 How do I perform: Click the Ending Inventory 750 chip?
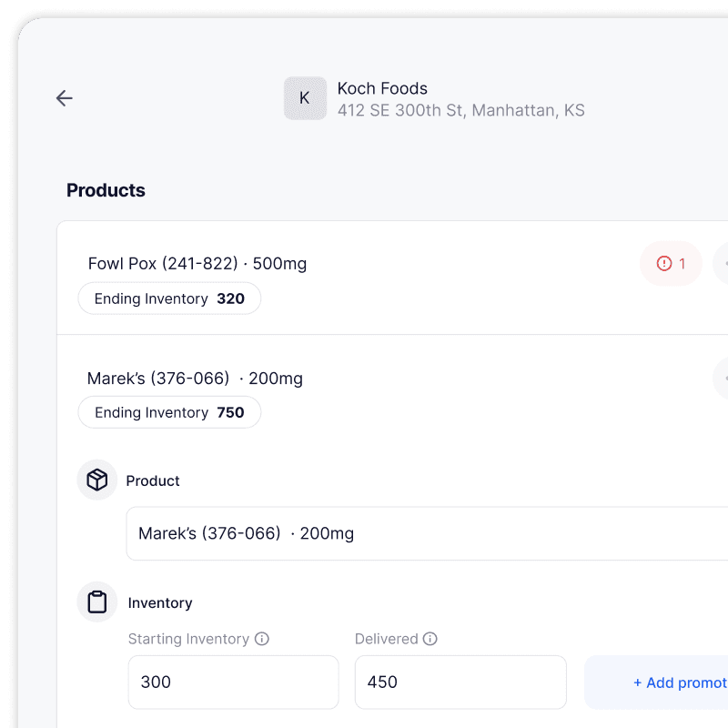(169, 412)
